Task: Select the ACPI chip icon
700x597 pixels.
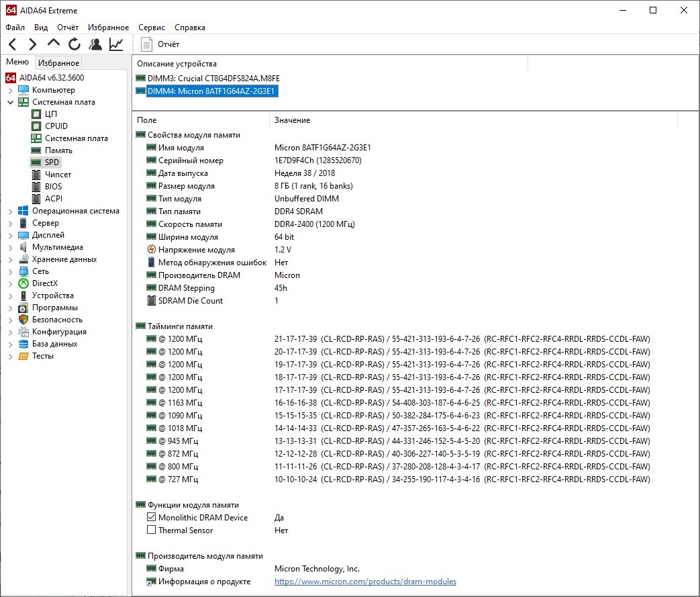Action: (x=36, y=199)
